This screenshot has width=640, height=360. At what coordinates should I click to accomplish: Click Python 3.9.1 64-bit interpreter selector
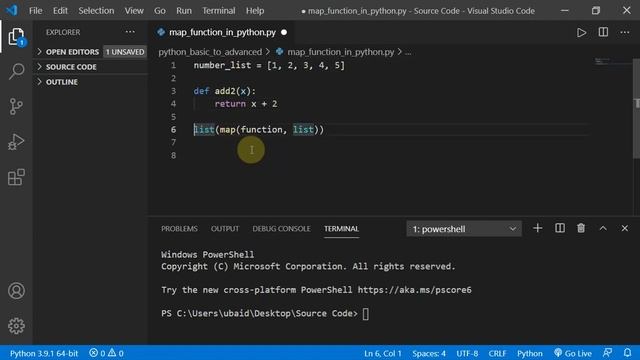point(44,353)
